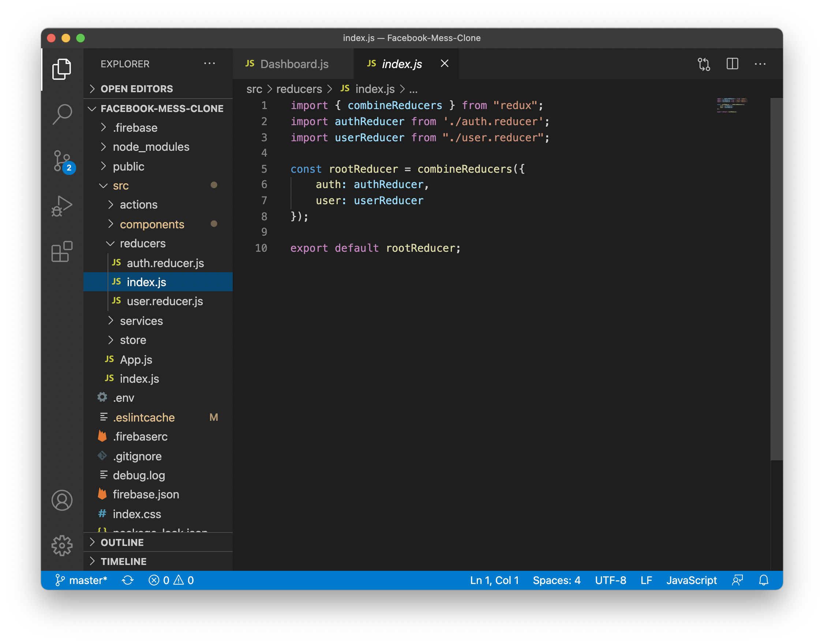Open the Extensions view icon
Viewport: 824px width, 644px height.
pos(62,252)
